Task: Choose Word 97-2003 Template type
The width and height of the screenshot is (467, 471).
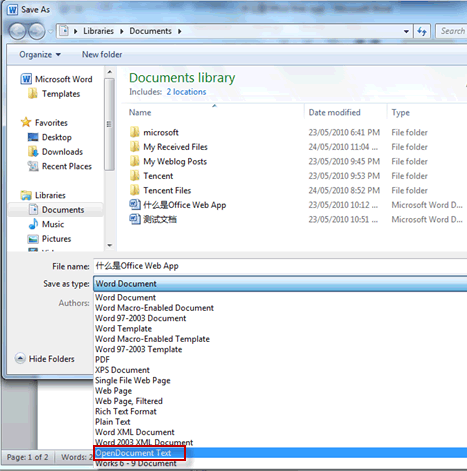Action: pyautogui.click(x=138, y=349)
